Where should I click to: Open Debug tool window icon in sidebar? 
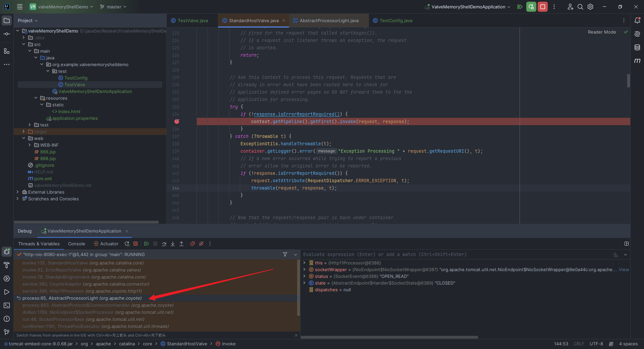[7, 251]
